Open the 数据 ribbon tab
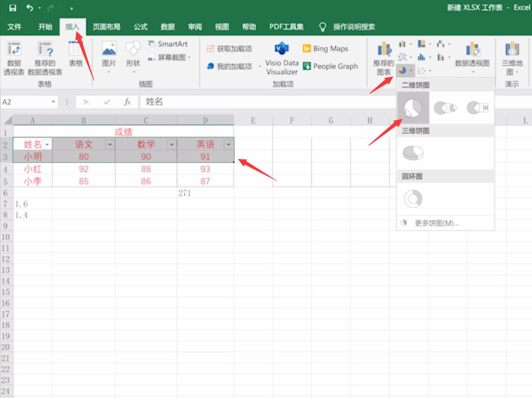The width and height of the screenshot is (532, 398). coord(168,27)
